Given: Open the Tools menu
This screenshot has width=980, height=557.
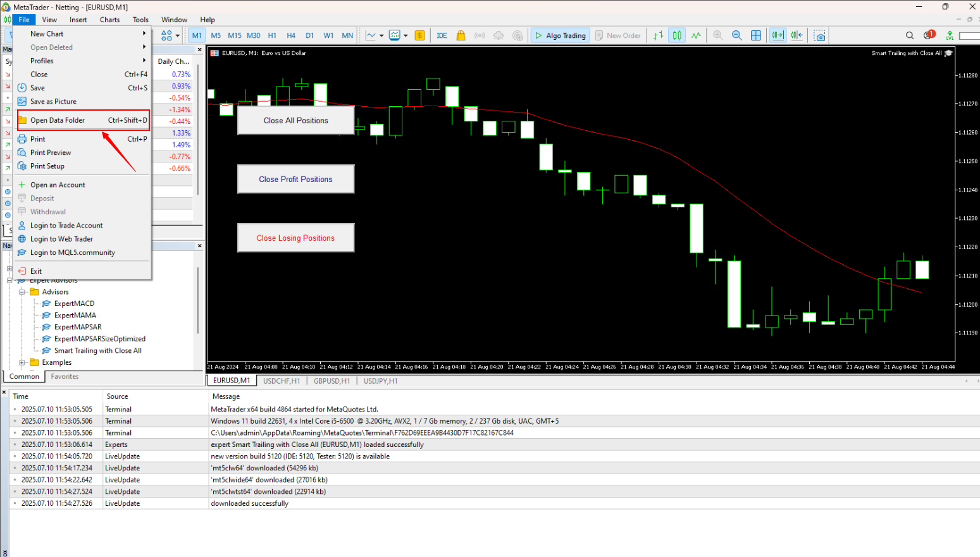Looking at the screenshot, I should tap(140, 20).
